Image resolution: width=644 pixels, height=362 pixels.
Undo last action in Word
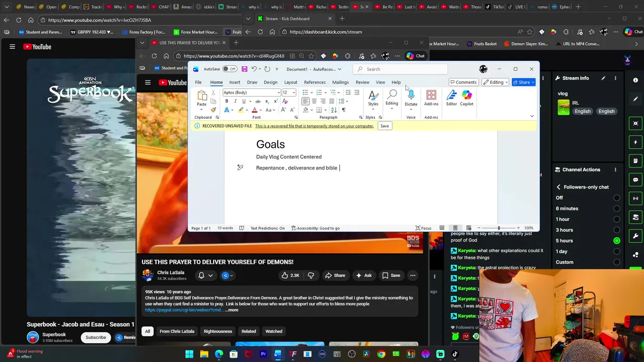(x=254, y=69)
